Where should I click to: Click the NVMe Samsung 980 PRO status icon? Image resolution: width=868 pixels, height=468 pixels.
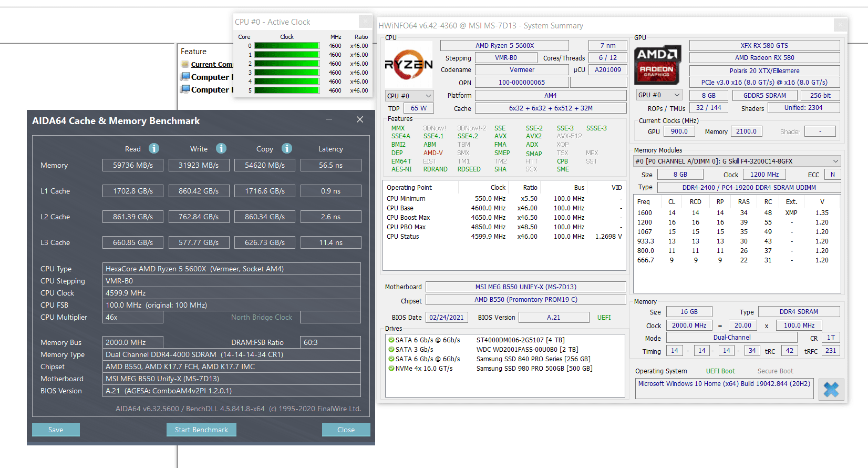coord(391,369)
